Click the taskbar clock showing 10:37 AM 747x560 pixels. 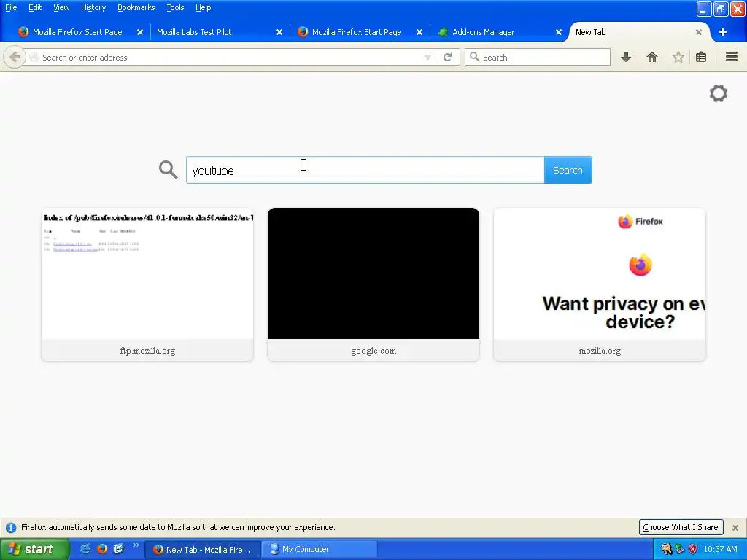720,549
